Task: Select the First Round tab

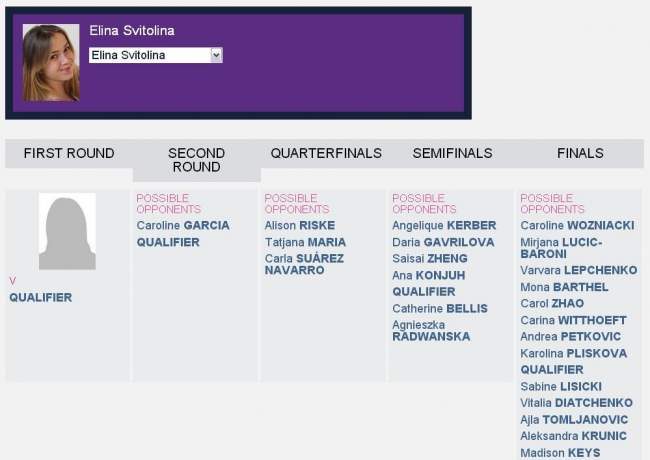Action: pyautogui.click(x=69, y=153)
